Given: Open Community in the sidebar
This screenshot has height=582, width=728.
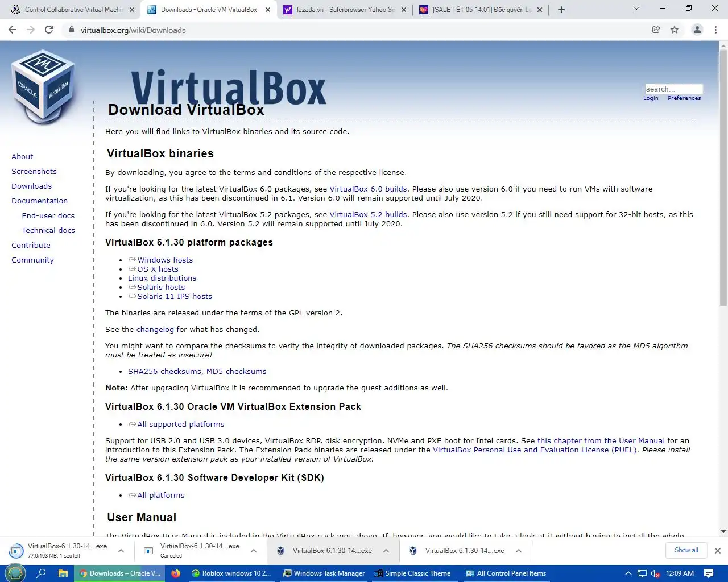Looking at the screenshot, I should [x=32, y=260].
